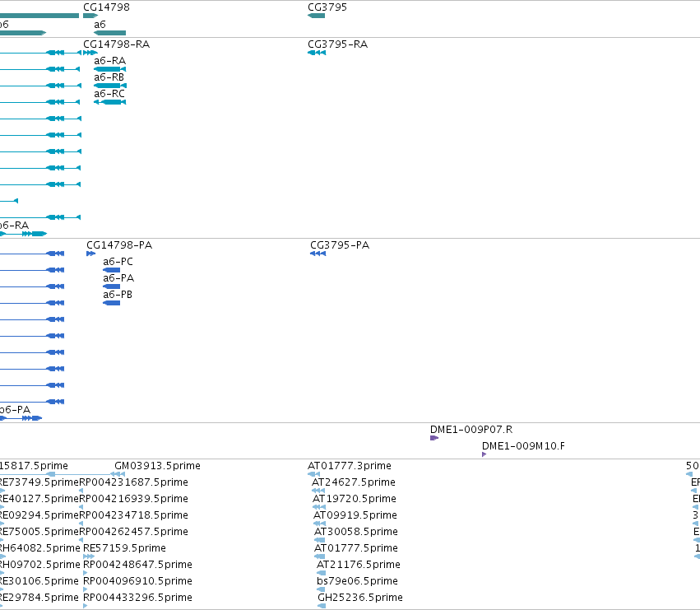Click the RP004096910.5prime label

pyautogui.click(x=138, y=581)
